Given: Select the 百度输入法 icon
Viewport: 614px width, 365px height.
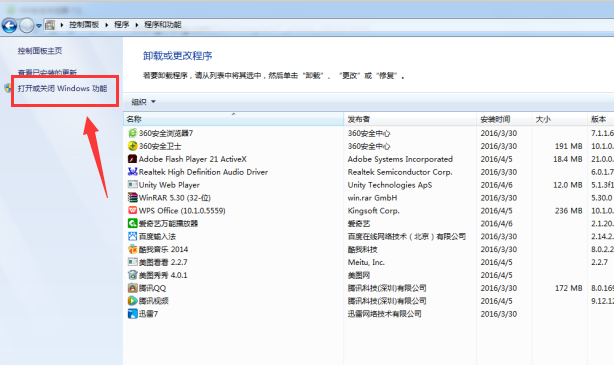Looking at the screenshot, I should coord(132,237).
